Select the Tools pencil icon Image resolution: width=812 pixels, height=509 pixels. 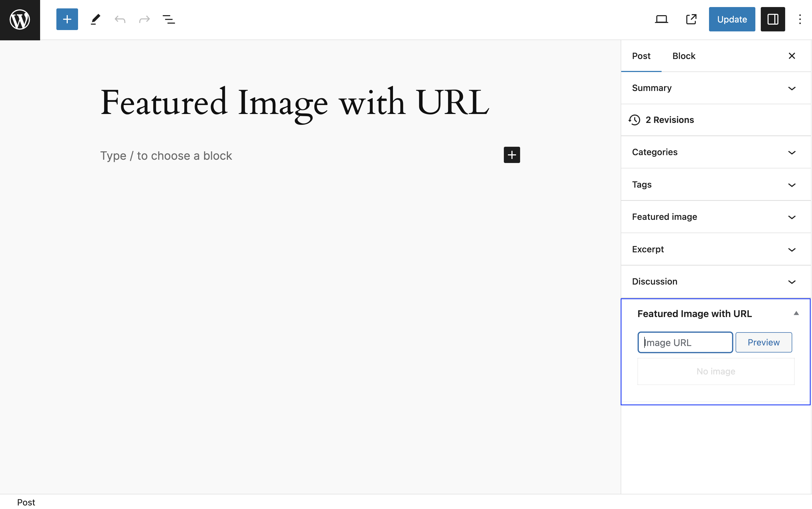[x=95, y=19]
